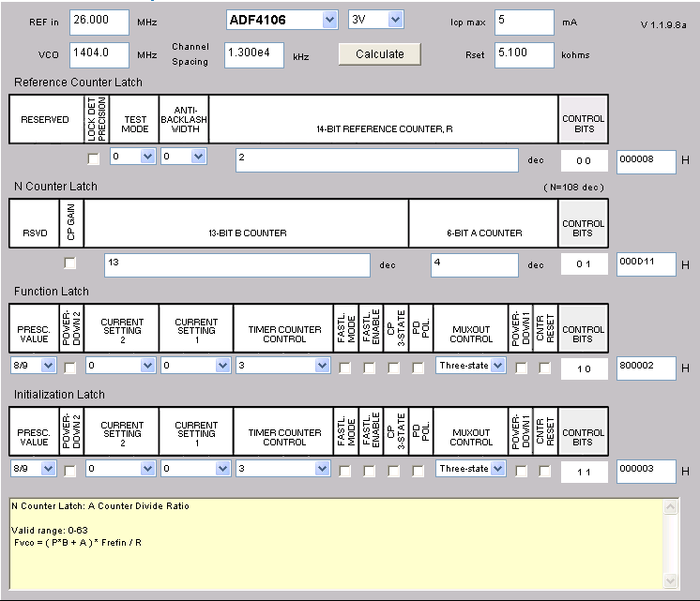Screen dimensions: 700x601
Task: Click the Icp max input field
Action: tap(525, 22)
